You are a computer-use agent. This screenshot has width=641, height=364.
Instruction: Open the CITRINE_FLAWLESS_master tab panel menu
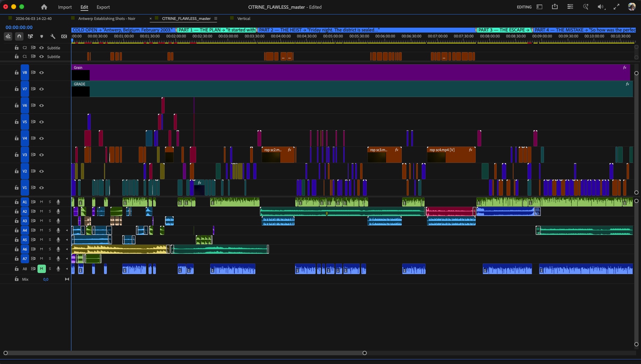click(x=216, y=19)
